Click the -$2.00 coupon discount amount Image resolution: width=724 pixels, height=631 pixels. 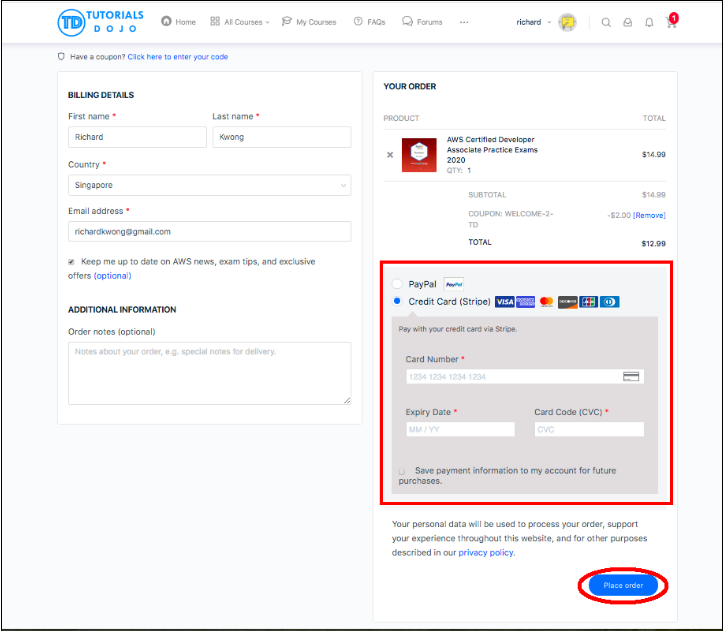619,216
